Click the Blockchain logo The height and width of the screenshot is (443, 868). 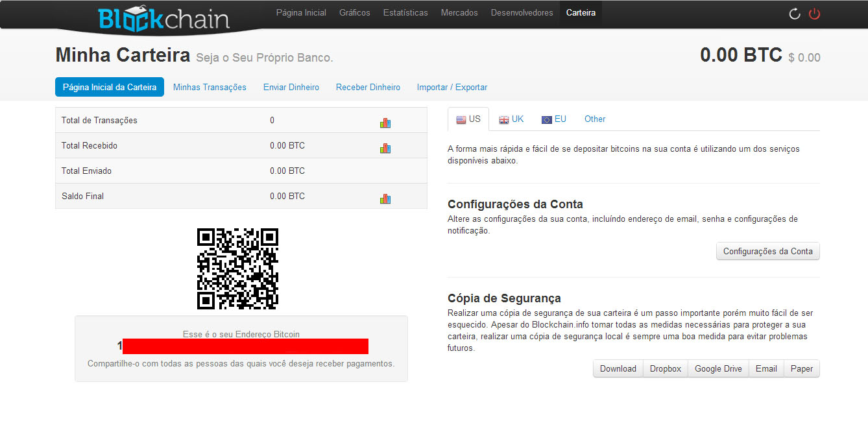[x=164, y=18]
